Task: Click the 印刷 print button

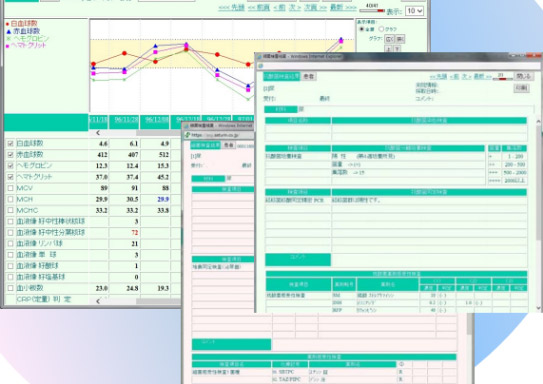Action: (x=521, y=88)
